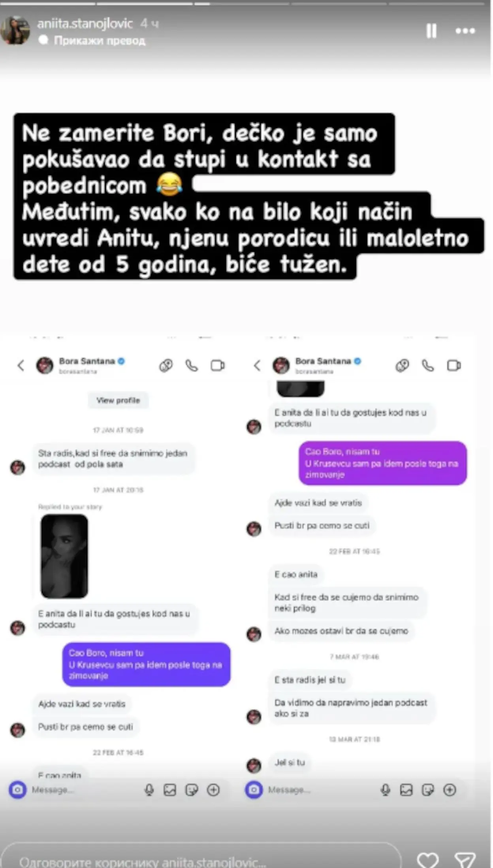Open the three-dot story options menu
The height and width of the screenshot is (868, 493).
tap(465, 31)
